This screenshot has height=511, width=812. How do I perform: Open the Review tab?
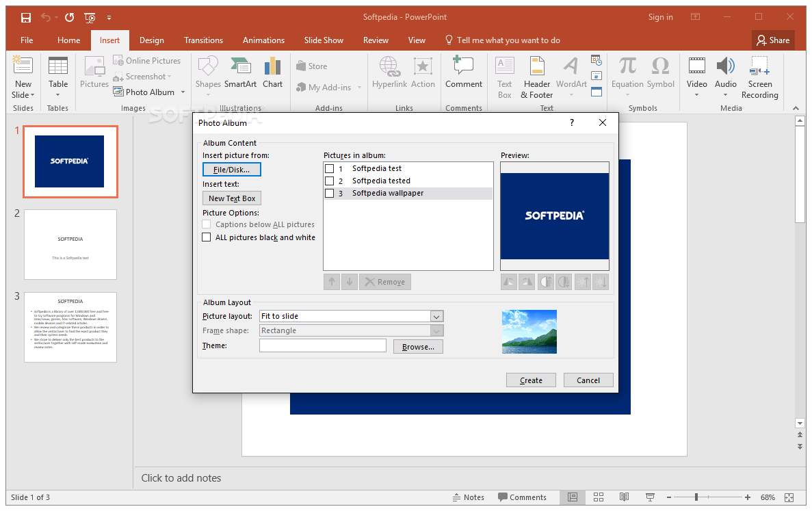376,40
